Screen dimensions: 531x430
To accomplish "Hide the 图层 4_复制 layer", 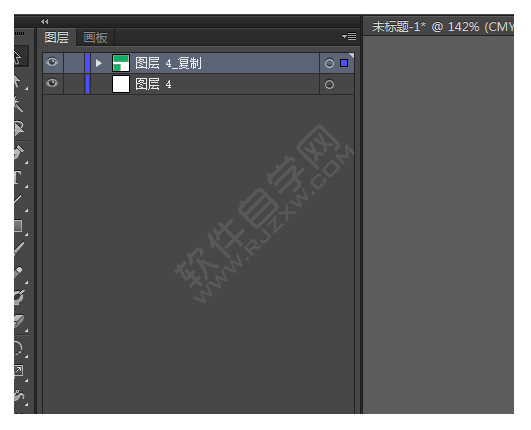I will tap(52, 62).
